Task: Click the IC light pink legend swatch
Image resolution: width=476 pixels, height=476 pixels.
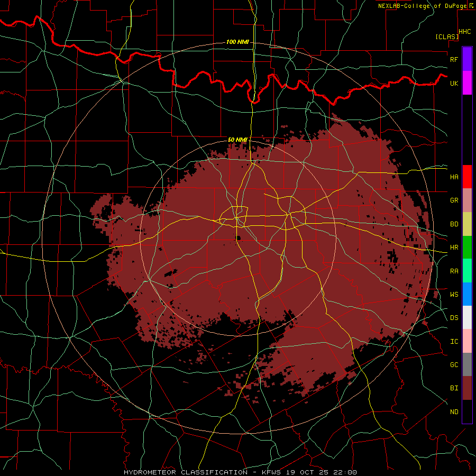Action: [467, 341]
